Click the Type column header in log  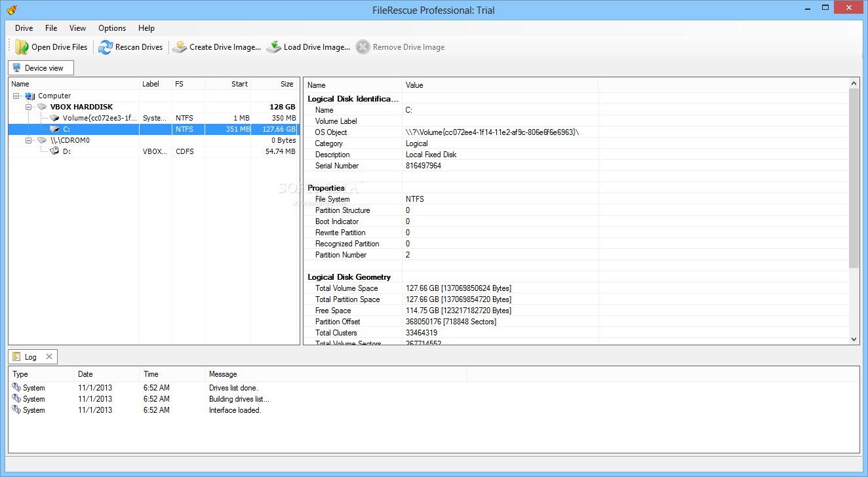pos(41,374)
